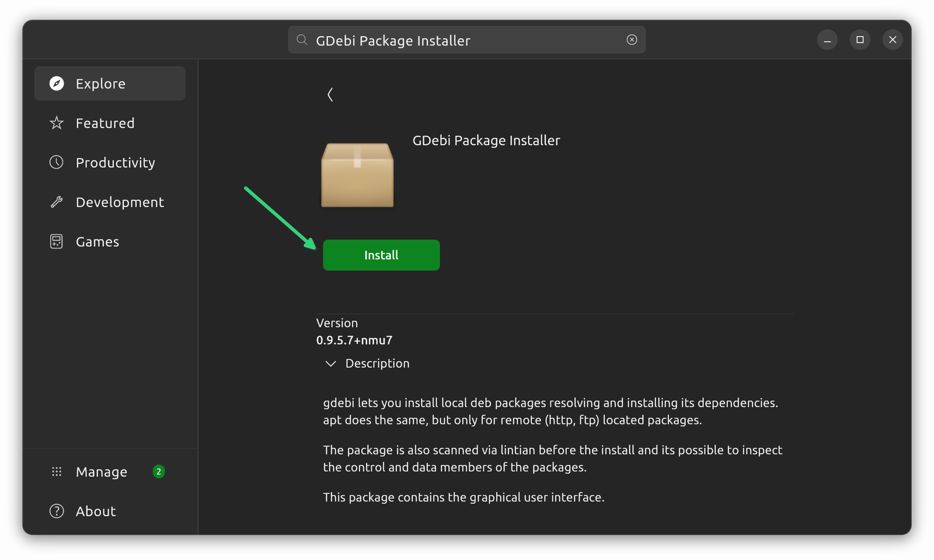Image resolution: width=934 pixels, height=560 pixels.
Task: Install GDebi Package Installer
Action: (x=381, y=255)
